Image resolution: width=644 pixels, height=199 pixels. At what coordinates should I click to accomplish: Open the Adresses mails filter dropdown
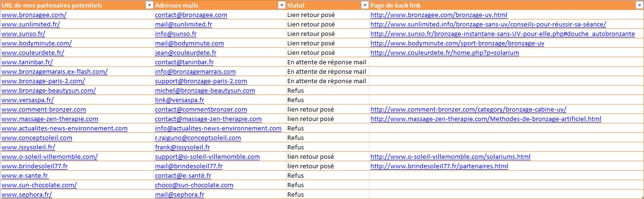tap(281, 5)
